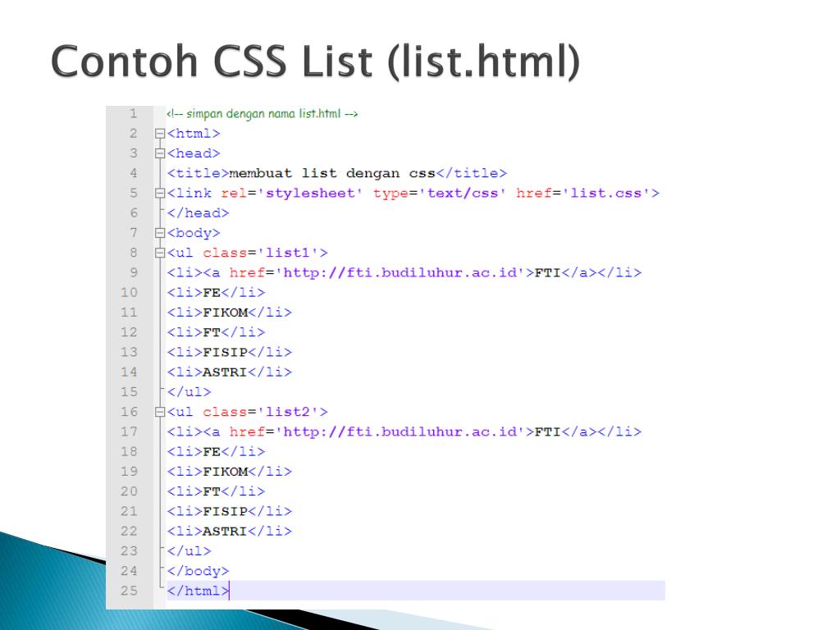Click the comment 'simpan dengan nama list.html'

pos(263,113)
